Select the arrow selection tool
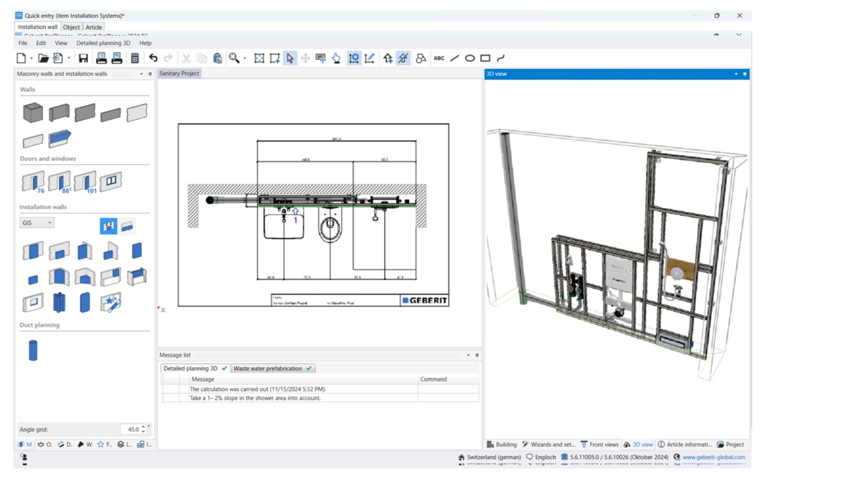The height and width of the screenshot is (488, 868). pos(290,58)
